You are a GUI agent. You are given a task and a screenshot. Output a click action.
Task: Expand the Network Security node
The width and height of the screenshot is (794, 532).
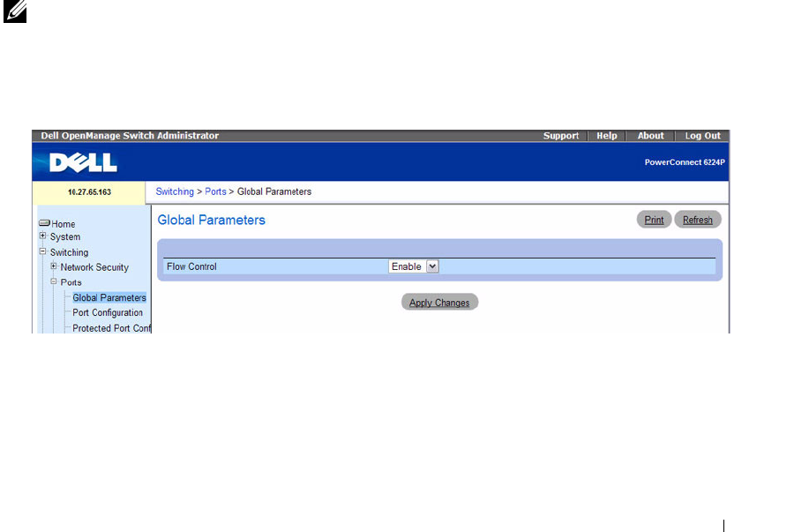(x=54, y=266)
